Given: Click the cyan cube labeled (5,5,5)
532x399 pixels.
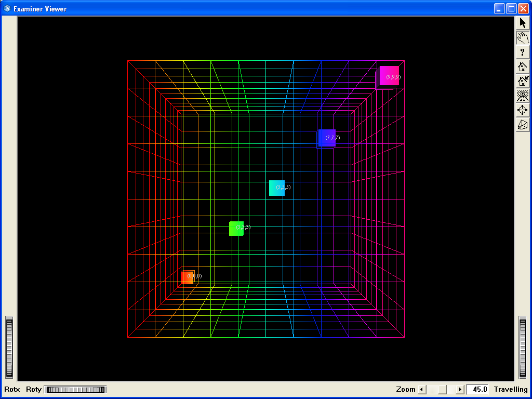Looking at the screenshot, I should pos(276,188).
